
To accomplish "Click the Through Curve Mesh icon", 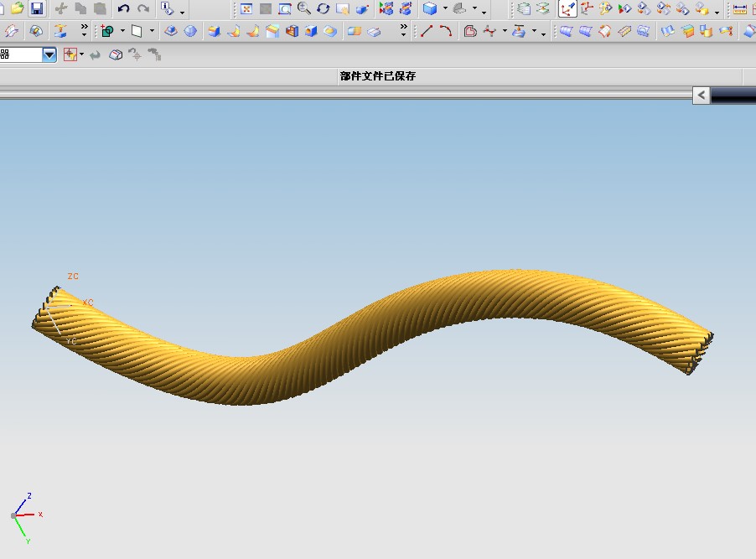I will click(604, 31).
